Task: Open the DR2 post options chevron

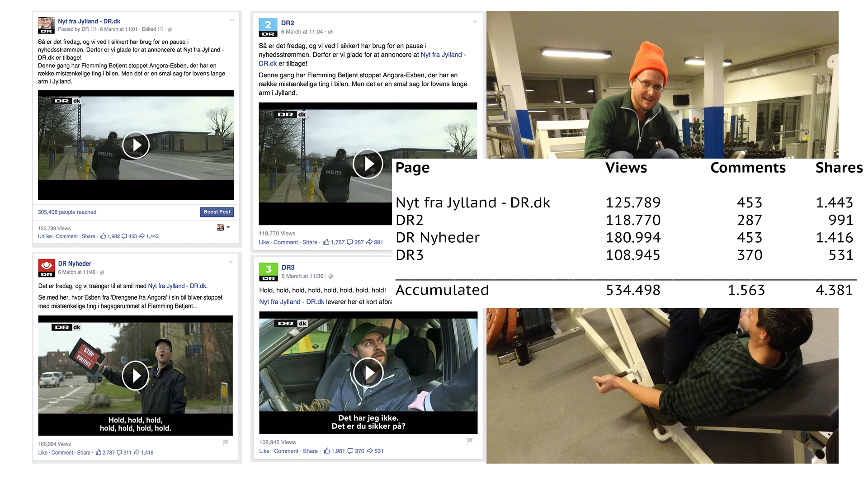Action: point(475,21)
